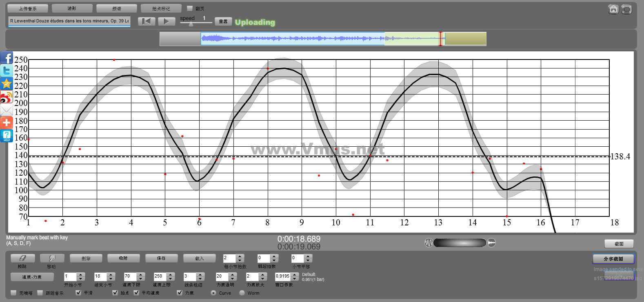Click the 分享截图 (share screenshot) button
This screenshot has width=644, height=302.
pos(613,259)
